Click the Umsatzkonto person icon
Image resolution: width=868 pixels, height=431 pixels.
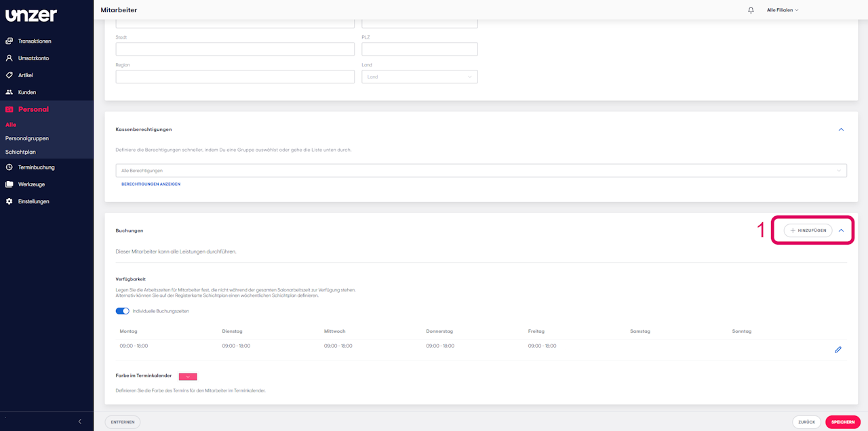pyautogui.click(x=9, y=58)
